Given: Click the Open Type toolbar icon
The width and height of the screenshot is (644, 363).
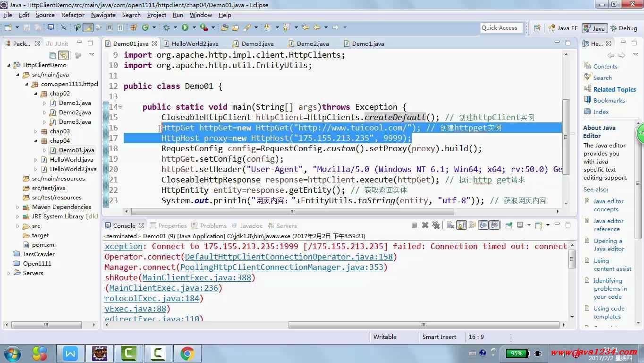Looking at the screenshot, I should click(224, 28).
